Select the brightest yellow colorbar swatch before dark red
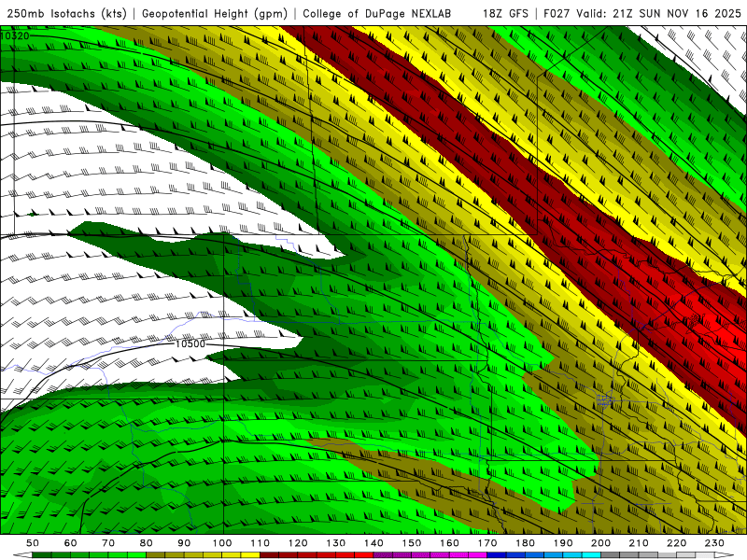The height and width of the screenshot is (560, 747). (250, 555)
